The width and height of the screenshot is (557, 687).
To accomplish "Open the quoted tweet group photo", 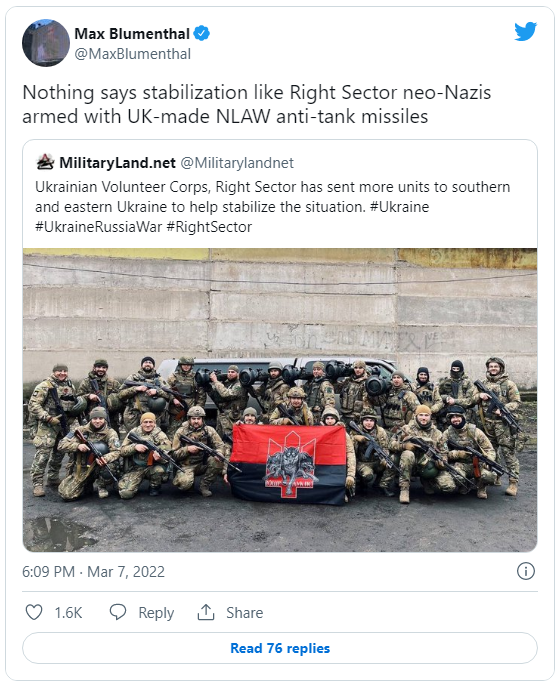I will (280, 400).
